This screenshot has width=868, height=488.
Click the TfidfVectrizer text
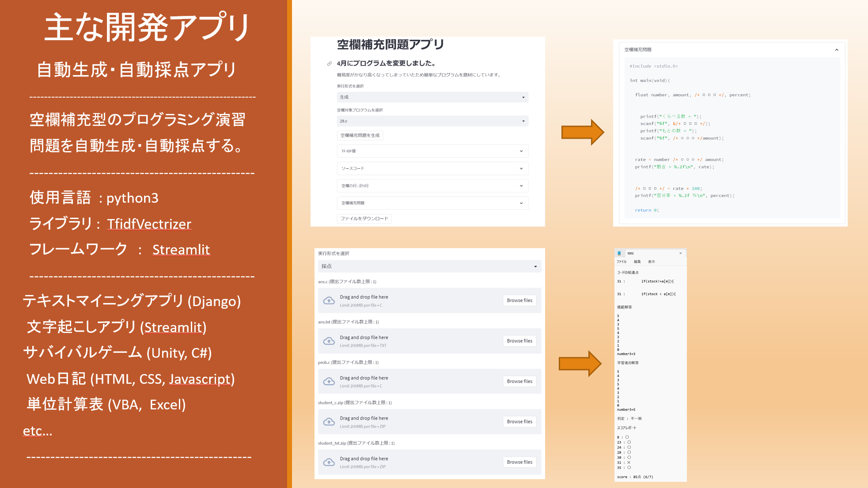point(149,224)
